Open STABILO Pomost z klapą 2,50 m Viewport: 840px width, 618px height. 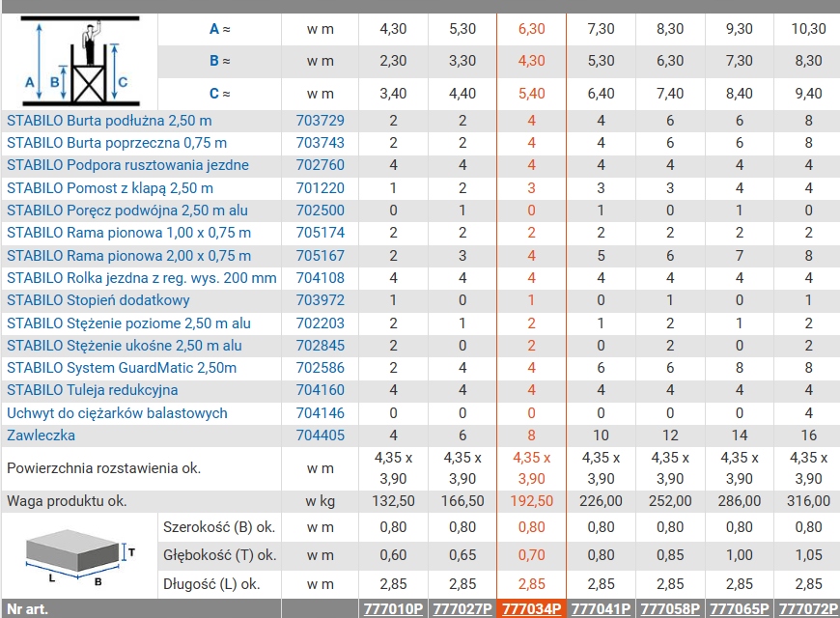point(110,188)
